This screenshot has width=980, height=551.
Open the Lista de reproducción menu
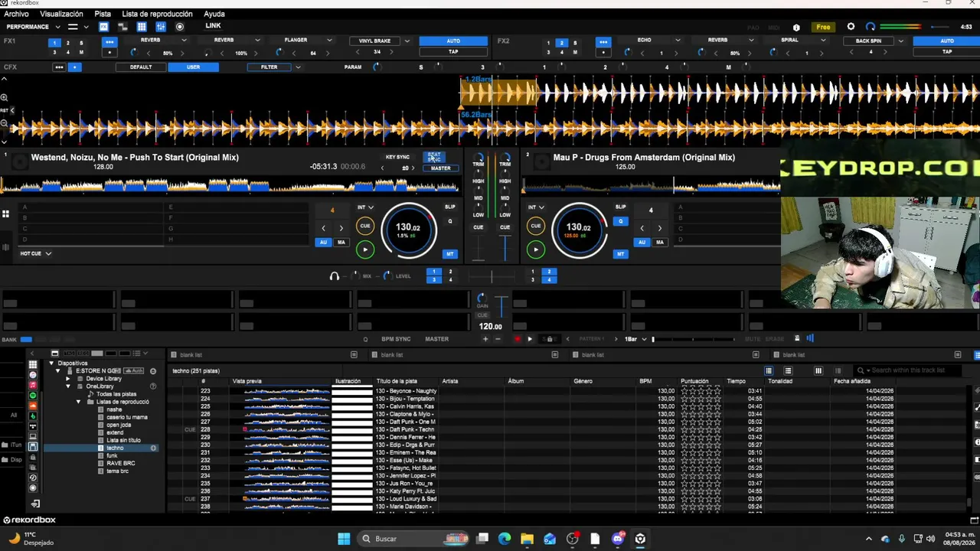tap(157, 14)
